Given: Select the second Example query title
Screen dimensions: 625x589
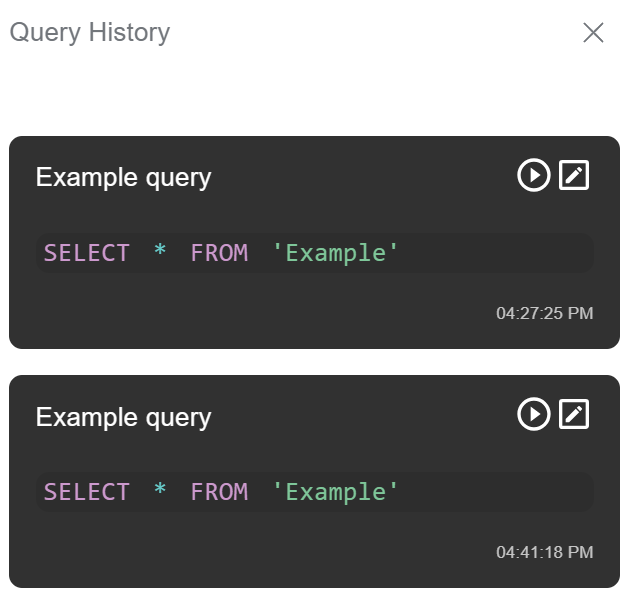Looking at the screenshot, I should (x=123, y=416).
